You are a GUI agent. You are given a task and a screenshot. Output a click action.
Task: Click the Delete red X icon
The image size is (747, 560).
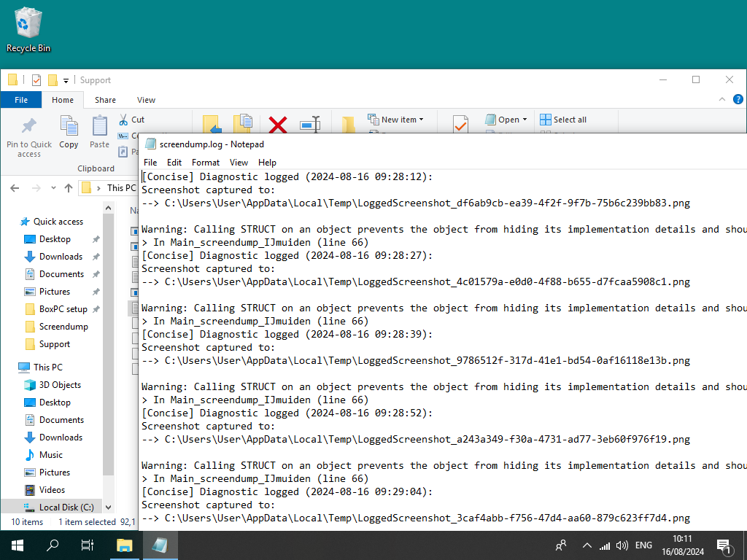pyautogui.click(x=278, y=125)
